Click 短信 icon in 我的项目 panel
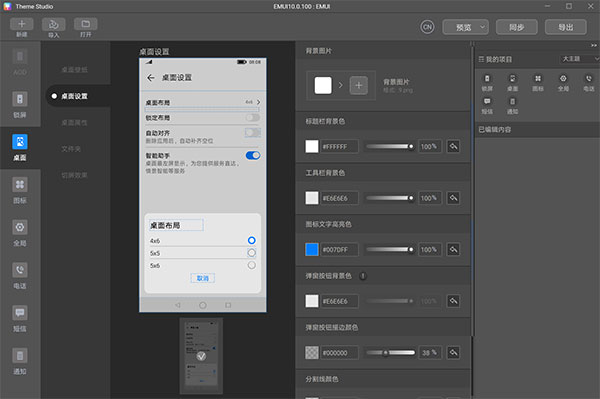Image resolution: width=600 pixels, height=399 pixels. coord(487,101)
